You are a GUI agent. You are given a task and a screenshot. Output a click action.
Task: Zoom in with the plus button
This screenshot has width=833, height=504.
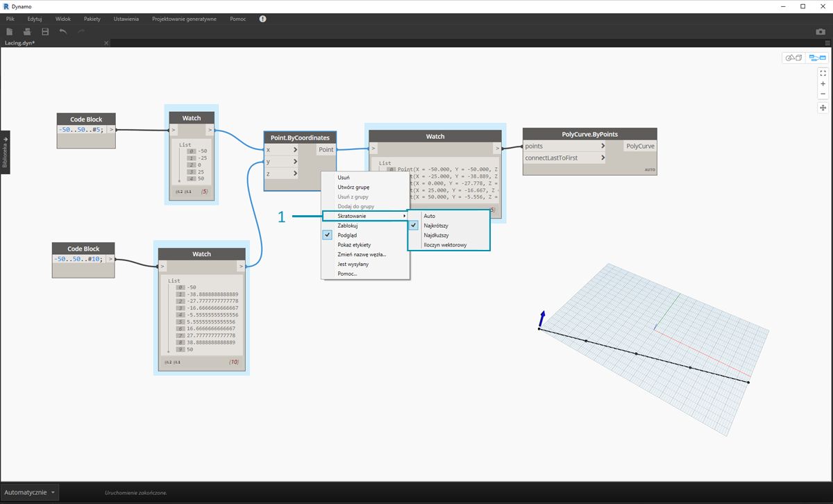point(823,83)
